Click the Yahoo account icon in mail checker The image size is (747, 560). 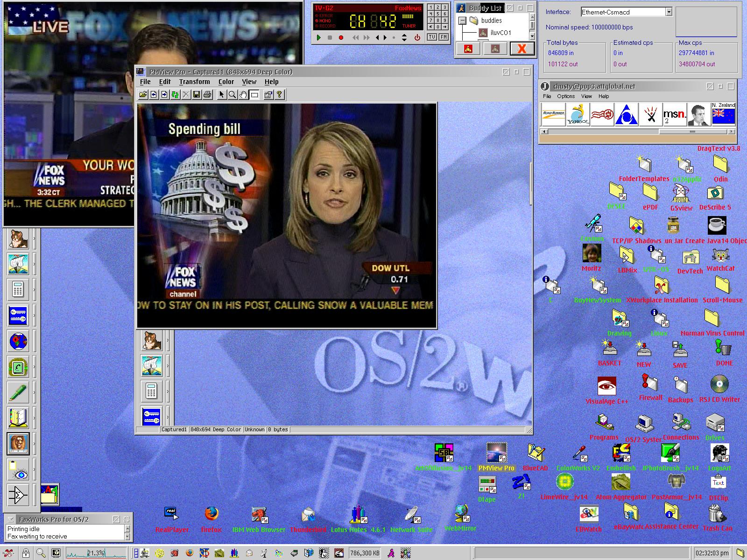[578, 114]
